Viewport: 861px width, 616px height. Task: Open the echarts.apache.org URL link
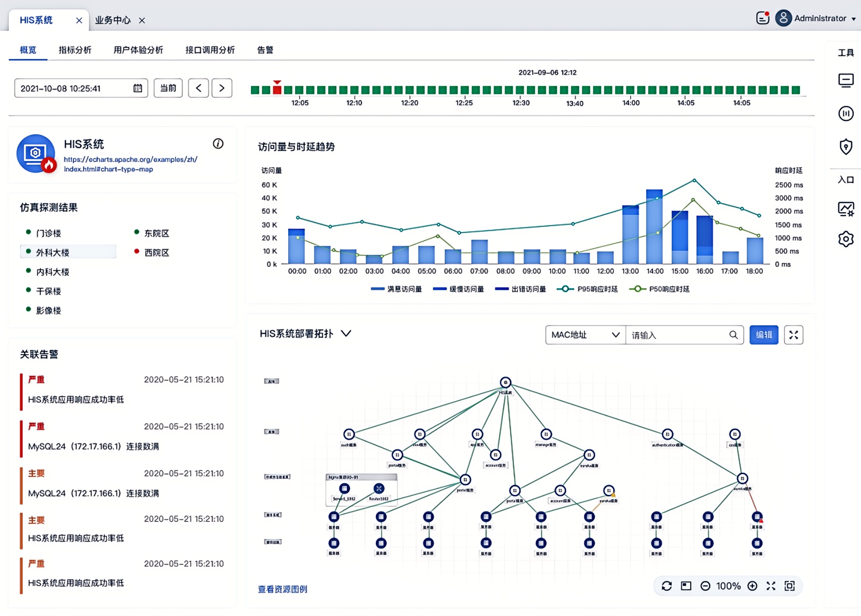[x=130, y=164]
